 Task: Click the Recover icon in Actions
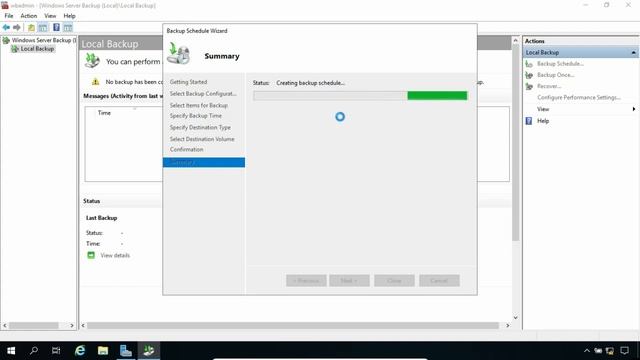529,86
